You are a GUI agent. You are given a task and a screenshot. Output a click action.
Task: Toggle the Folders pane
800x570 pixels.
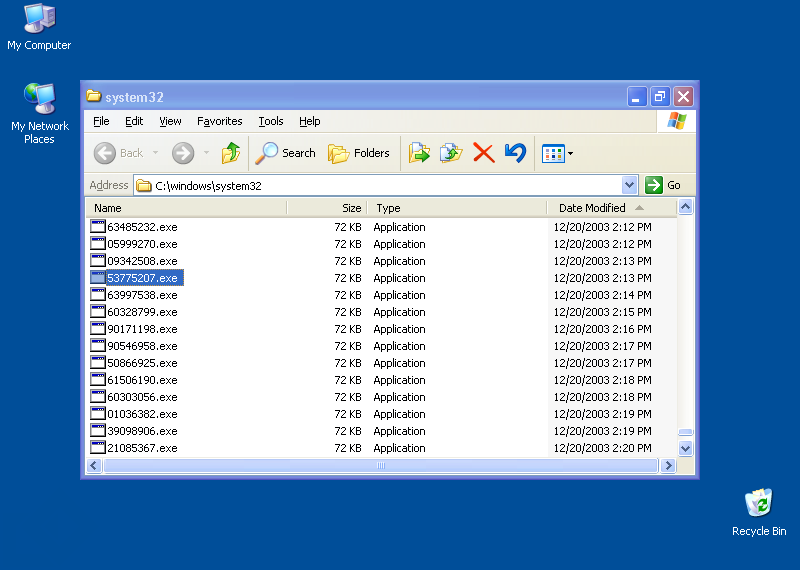click(359, 153)
